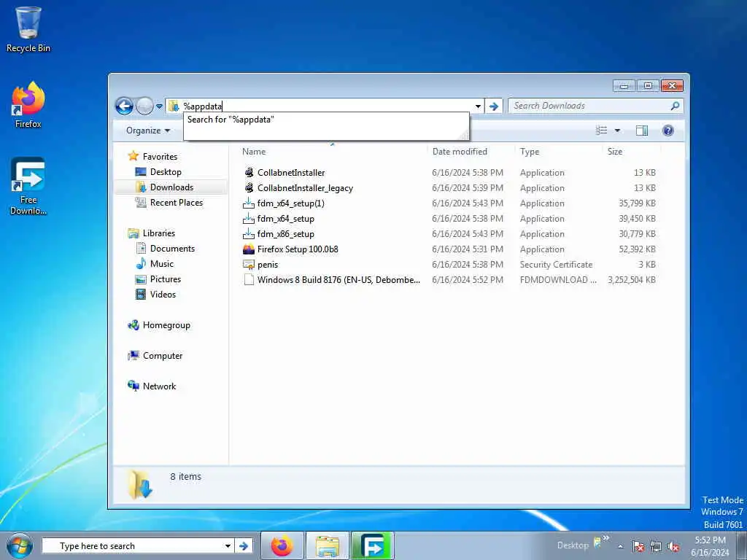The height and width of the screenshot is (560, 747).
Task: Open the more view options dropdown arrow
Action: [617, 131]
